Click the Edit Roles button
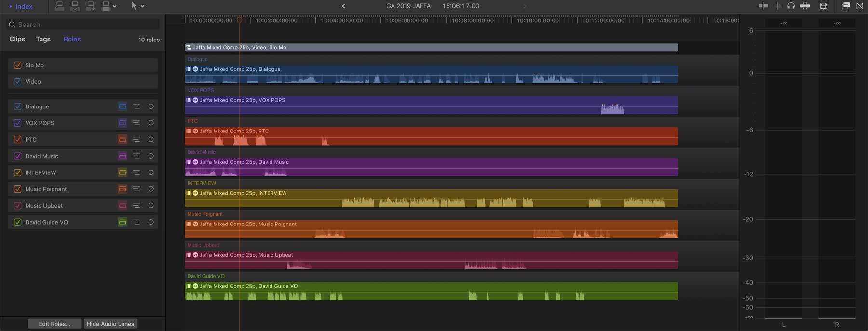The height and width of the screenshot is (331, 868). coord(54,324)
